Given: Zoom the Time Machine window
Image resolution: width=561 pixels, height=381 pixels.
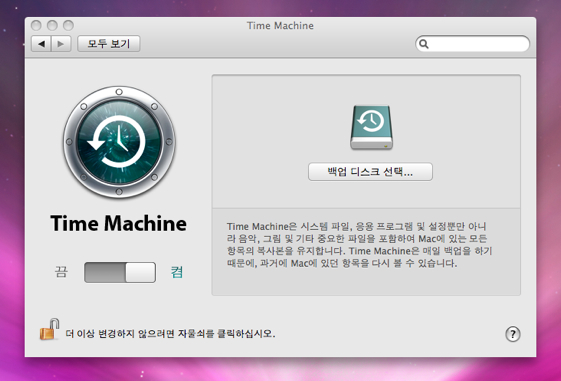Looking at the screenshot, I should (x=68, y=25).
